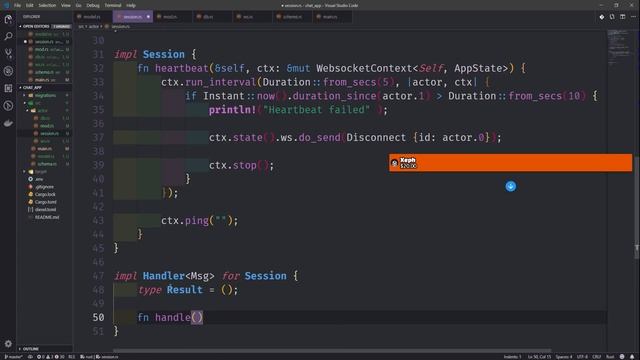Screen dimensions: 640x360
Task: Open the View menu
Action: tap(66, 5)
